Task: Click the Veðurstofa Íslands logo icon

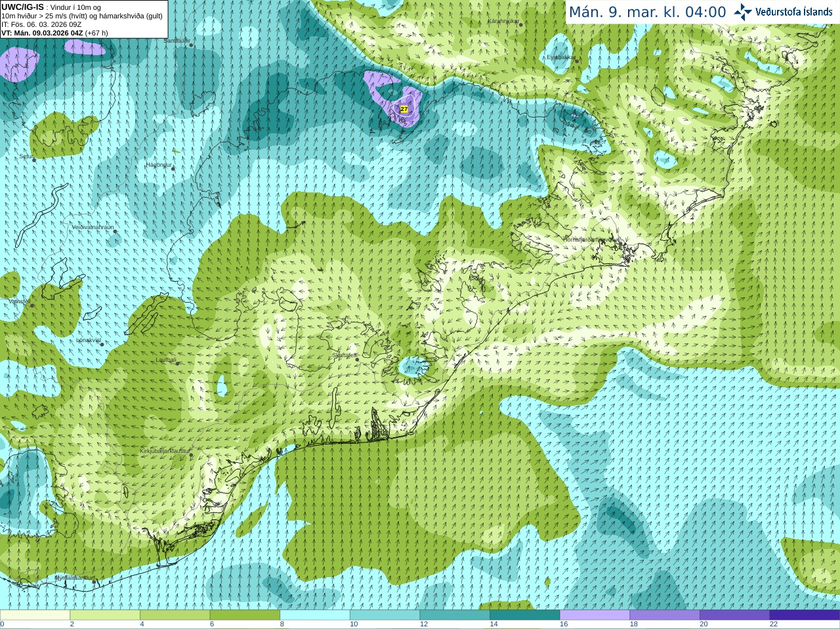Action: (x=743, y=12)
